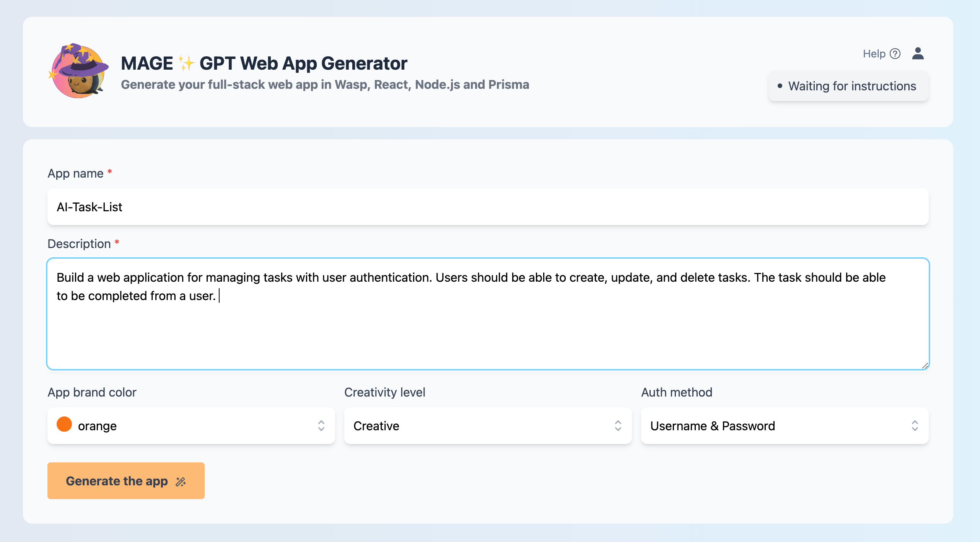The height and width of the screenshot is (542, 980).
Task: Click the Waiting for instructions status badge
Action: 848,86
